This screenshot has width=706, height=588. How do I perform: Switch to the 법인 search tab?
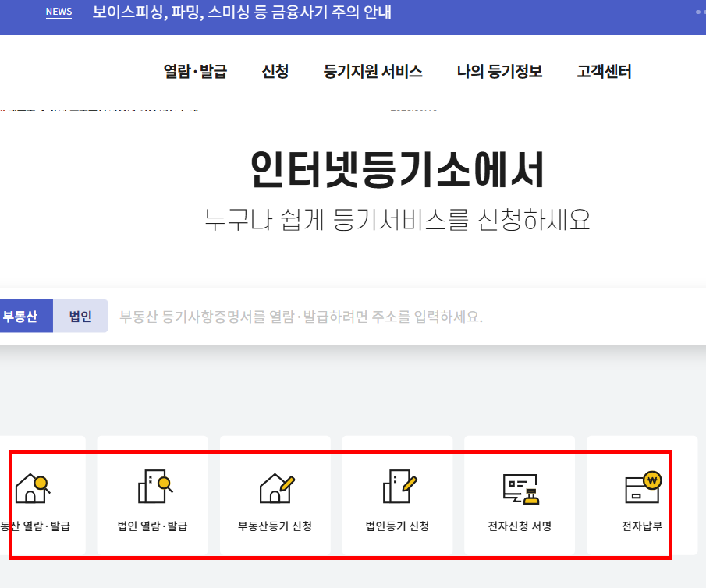[x=80, y=315]
